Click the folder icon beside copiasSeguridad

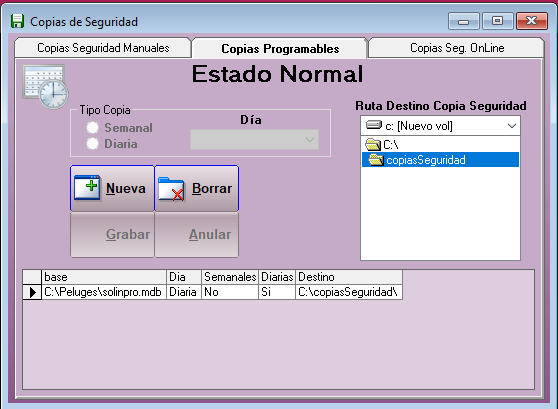click(x=376, y=160)
